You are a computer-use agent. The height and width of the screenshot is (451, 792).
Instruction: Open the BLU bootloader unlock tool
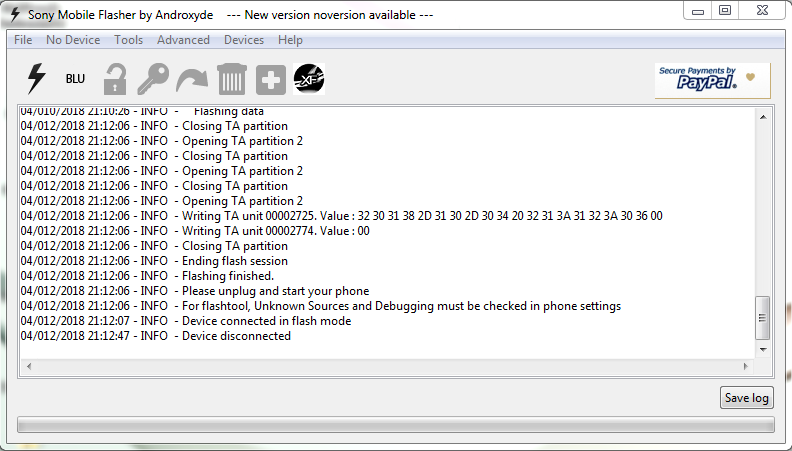pos(75,79)
